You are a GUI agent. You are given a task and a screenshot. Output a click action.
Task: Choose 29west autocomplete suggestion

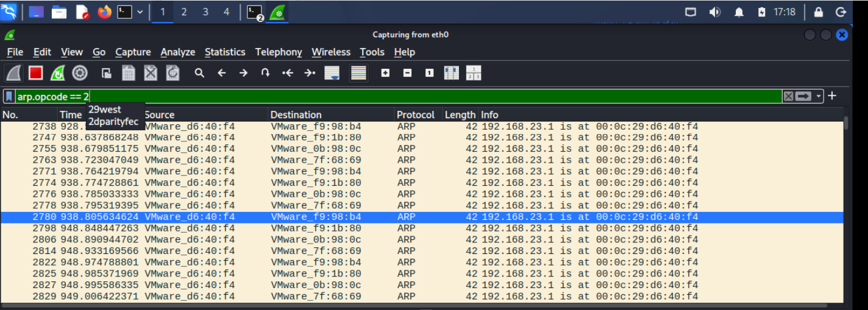105,110
